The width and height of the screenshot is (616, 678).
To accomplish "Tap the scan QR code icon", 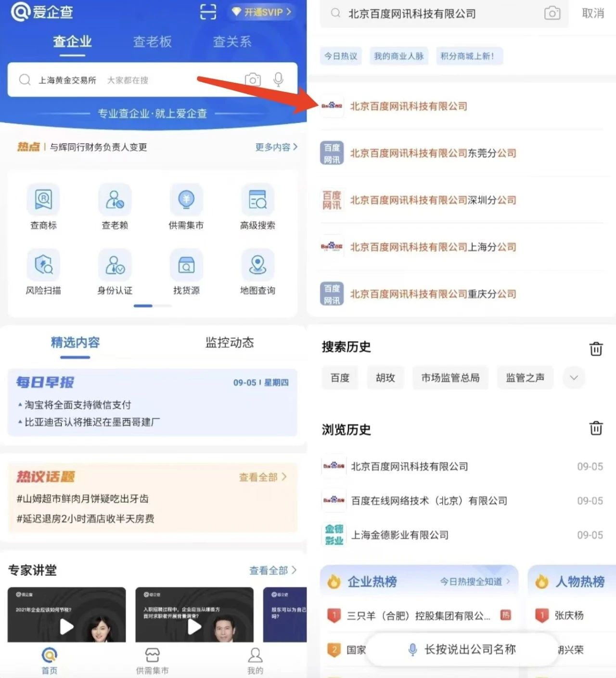I will pyautogui.click(x=208, y=12).
